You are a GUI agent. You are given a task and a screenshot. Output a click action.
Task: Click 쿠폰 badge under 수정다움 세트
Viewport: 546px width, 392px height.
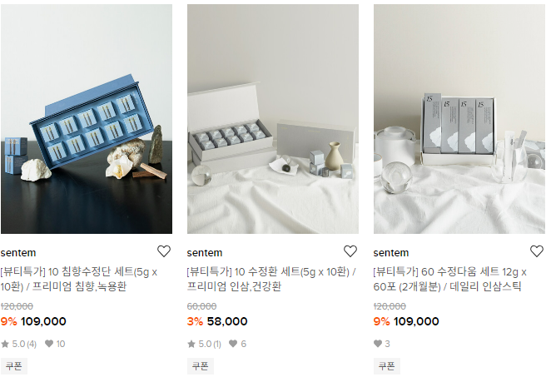tap(387, 365)
